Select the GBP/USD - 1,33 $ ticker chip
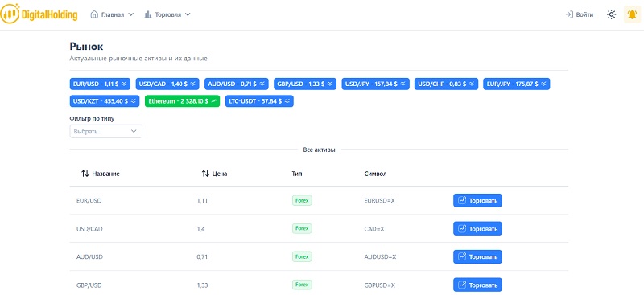644x295 pixels. tap(305, 84)
